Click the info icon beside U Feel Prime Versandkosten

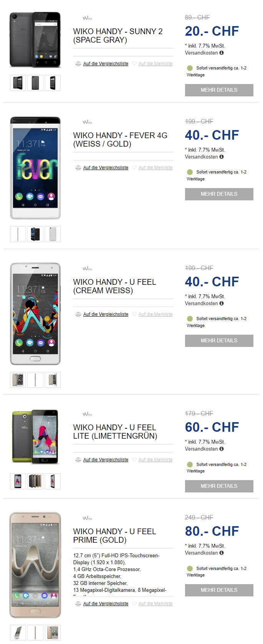222,553
